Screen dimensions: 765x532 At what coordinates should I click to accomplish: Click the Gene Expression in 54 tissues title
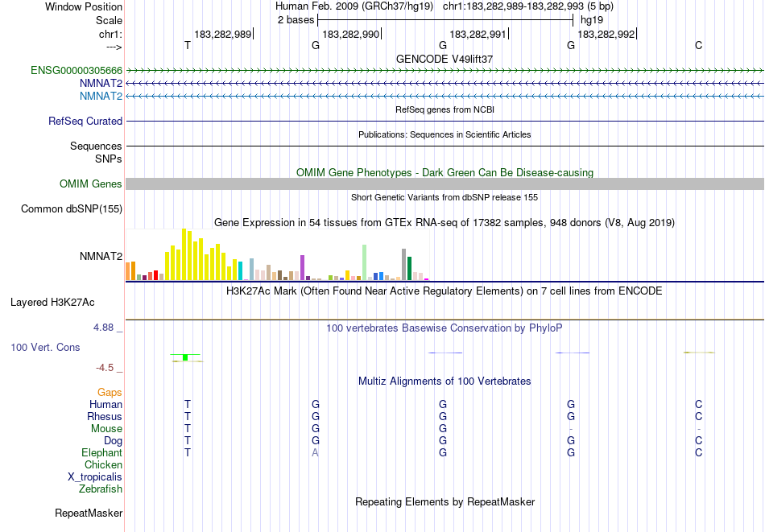[445, 223]
